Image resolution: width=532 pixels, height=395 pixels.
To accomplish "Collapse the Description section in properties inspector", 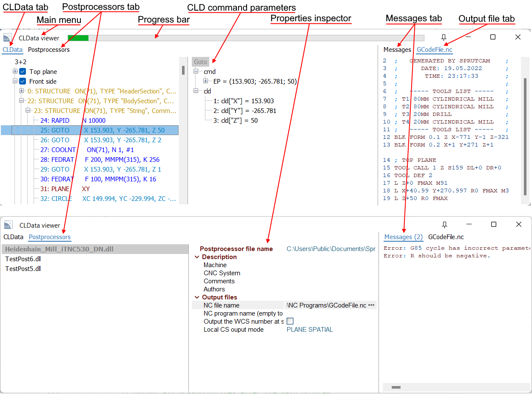I will [197, 257].
